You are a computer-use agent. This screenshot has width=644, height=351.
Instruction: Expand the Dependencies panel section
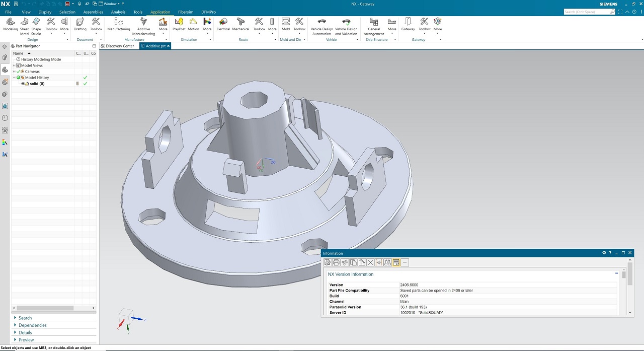32,325
